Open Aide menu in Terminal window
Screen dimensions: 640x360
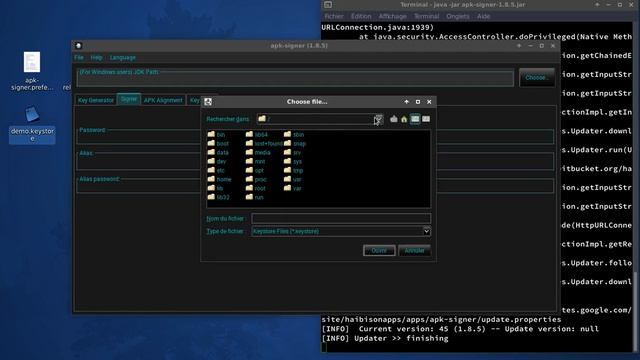(x=483, y=16)
